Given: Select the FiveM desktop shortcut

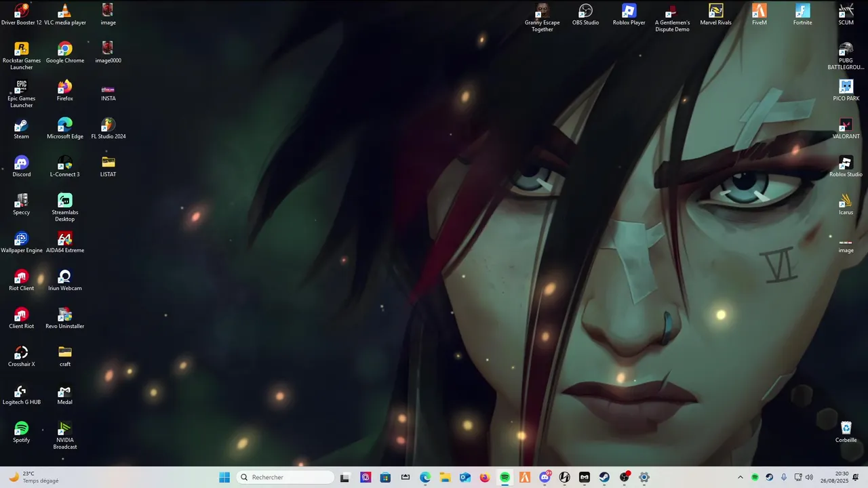Looking at the screenshot, I should [759, 14].
